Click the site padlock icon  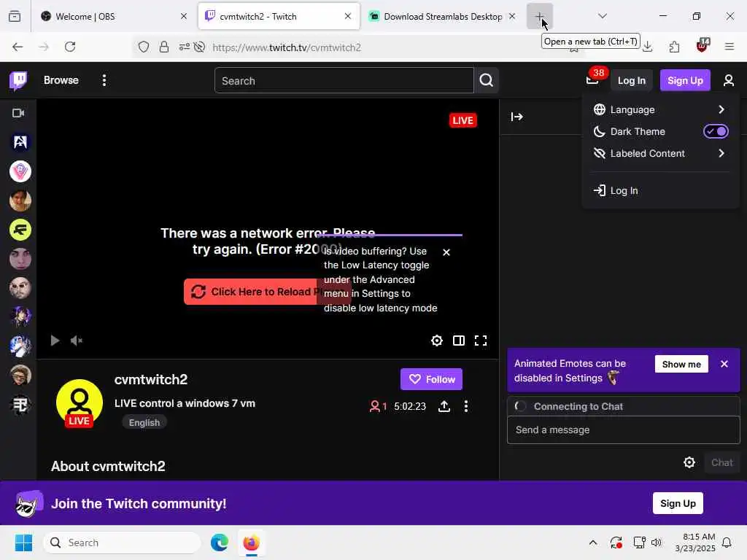click(164, 47)
